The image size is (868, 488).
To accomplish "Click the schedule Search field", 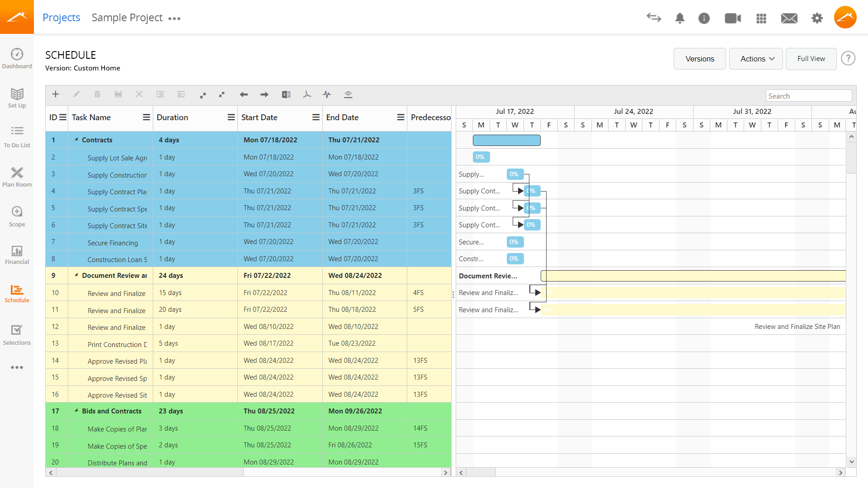I will [x=808, y=96].
